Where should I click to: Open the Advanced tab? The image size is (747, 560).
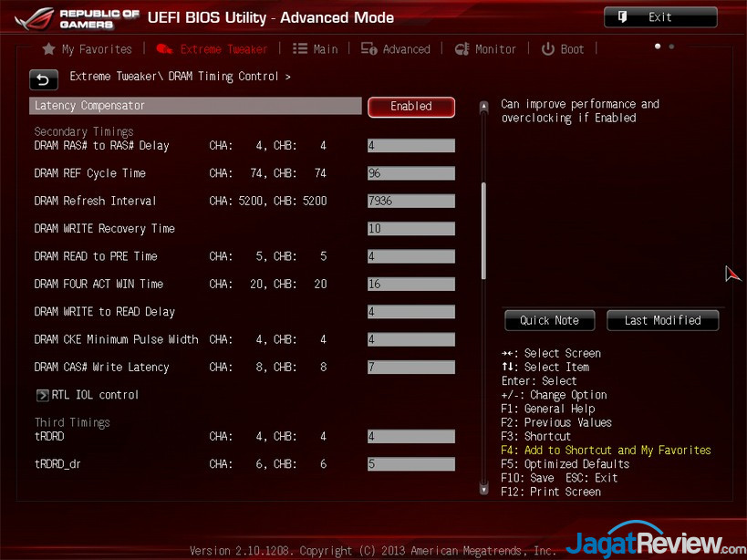pyautogui.click(x=396, y=49)
